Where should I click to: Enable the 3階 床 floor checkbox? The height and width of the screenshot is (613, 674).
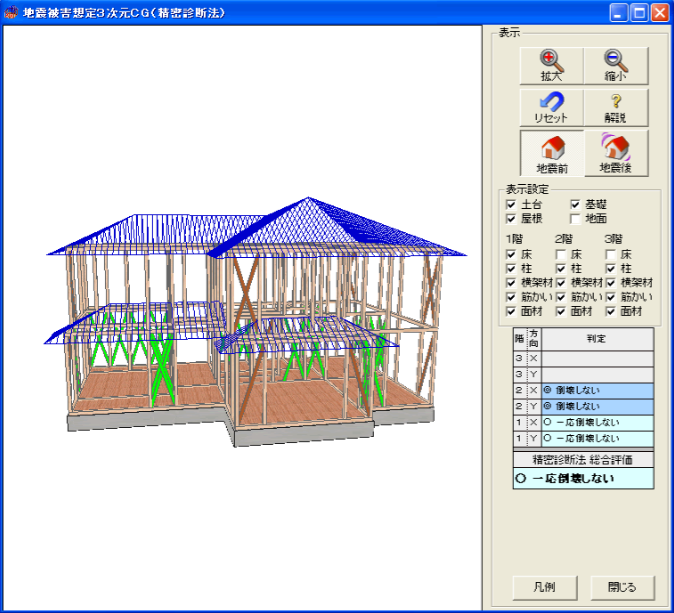611,254
